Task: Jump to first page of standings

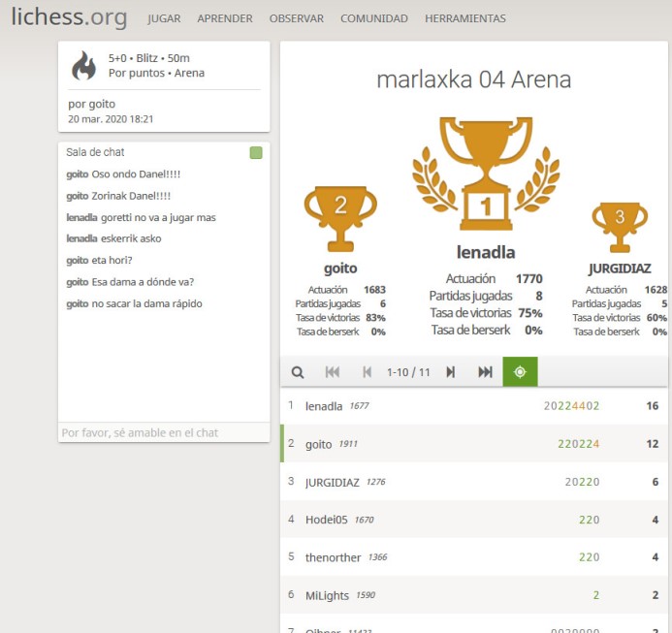Action: (332, 372)
